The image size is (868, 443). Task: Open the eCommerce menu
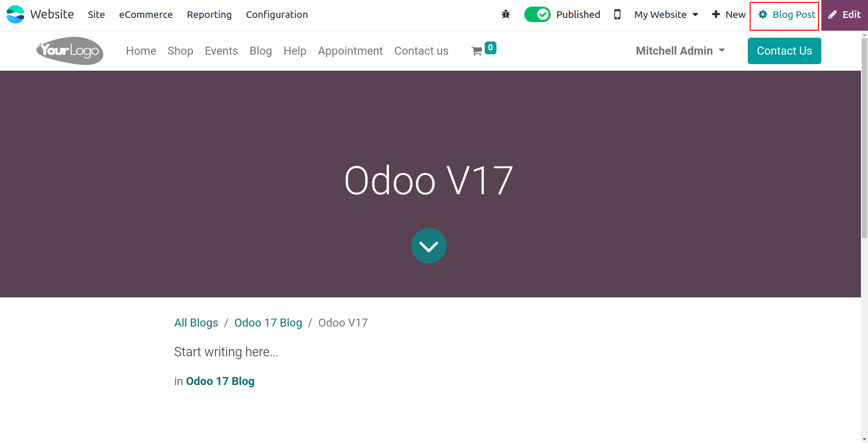click(x=146, y=15)
